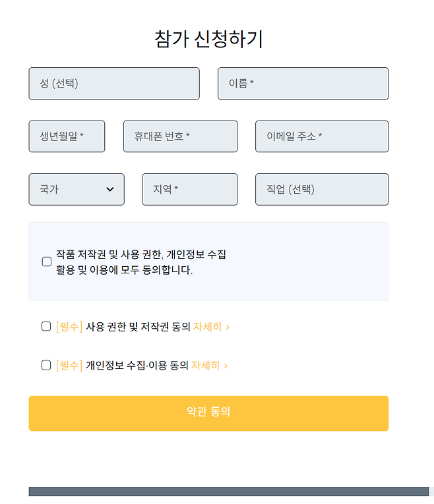Focus the 직업 (선택) occupation field

[321, 189]
